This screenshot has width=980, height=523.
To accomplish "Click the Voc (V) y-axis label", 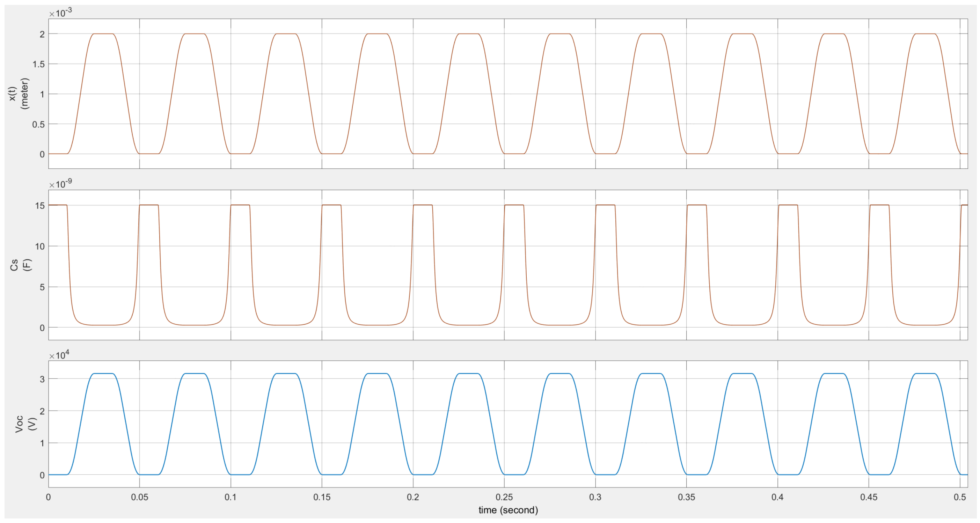I will [25, 424].
